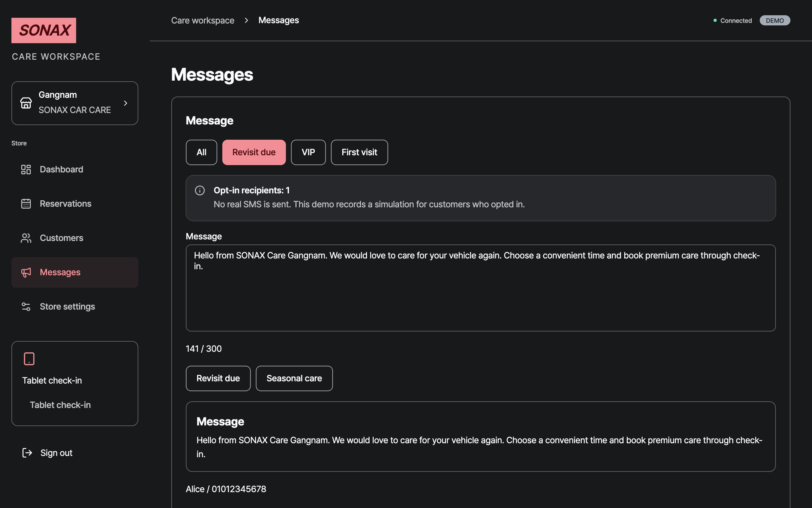Apply the Revisit due message template
The height and width of the screenshot is (508, 812).
tap(218, 378)
